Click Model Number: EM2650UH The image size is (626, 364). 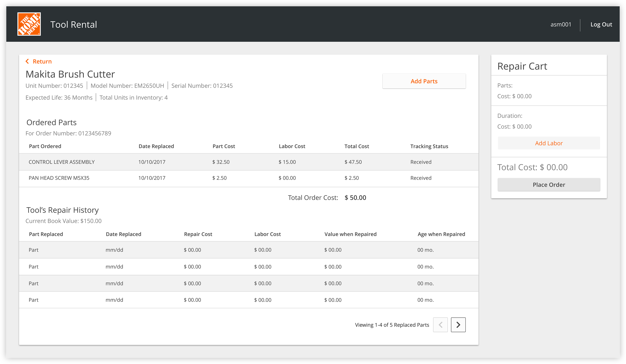(x=127, y=86)
